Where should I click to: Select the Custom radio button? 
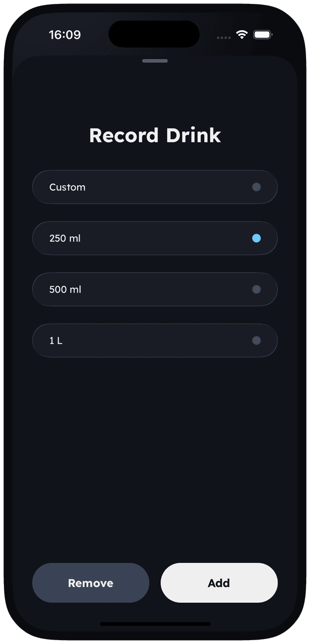(257, 187)
